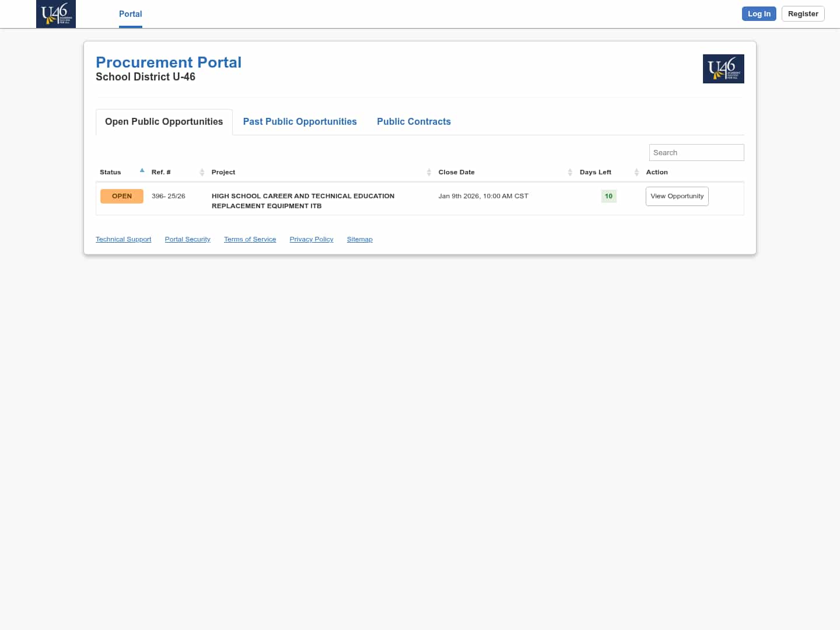Open the Public Contracts tab
840x630 pixels.
point(414,121)
